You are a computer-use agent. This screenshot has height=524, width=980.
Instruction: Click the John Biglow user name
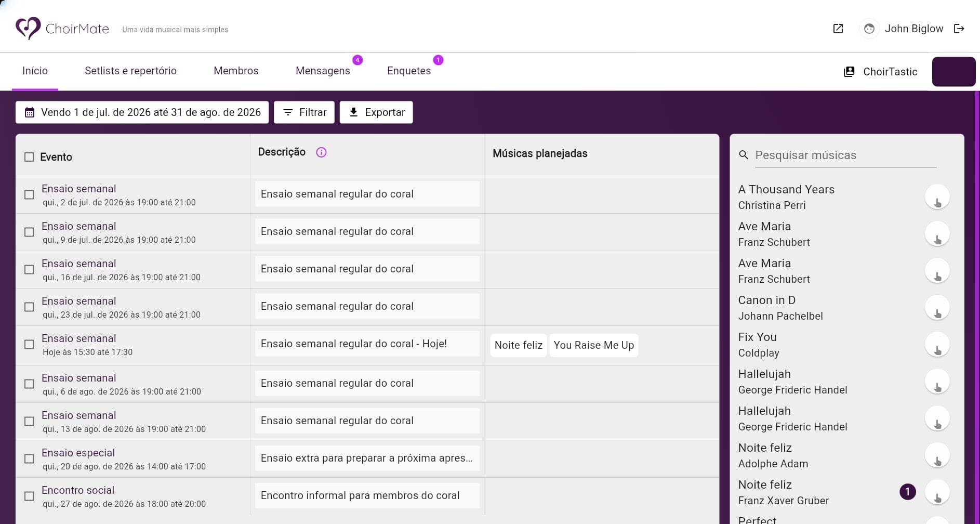[913, 29]
